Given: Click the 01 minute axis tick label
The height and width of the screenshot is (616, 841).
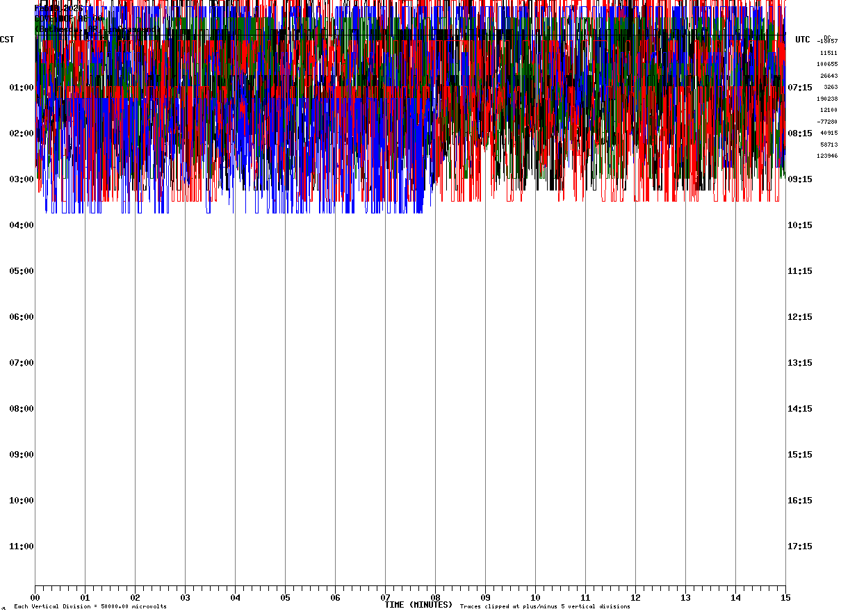Looking at the screenshot, I should point(85,598).
